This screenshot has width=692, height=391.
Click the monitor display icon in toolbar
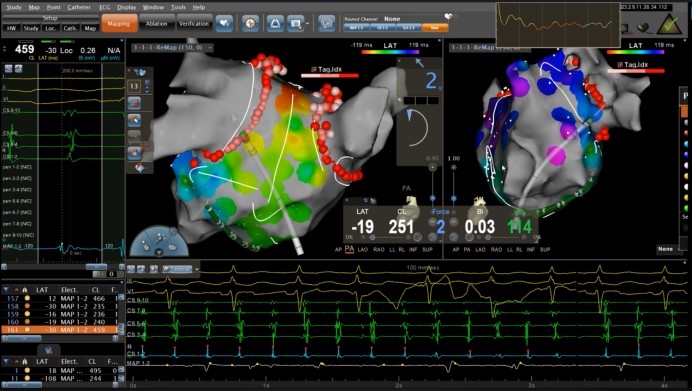327,23
